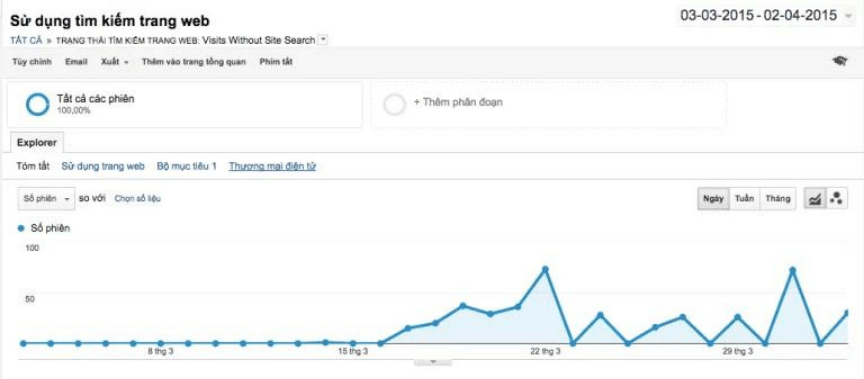Switch to motion chart bubbles icon
Viewport: 864px width, 379px height.
click(836, 198)
